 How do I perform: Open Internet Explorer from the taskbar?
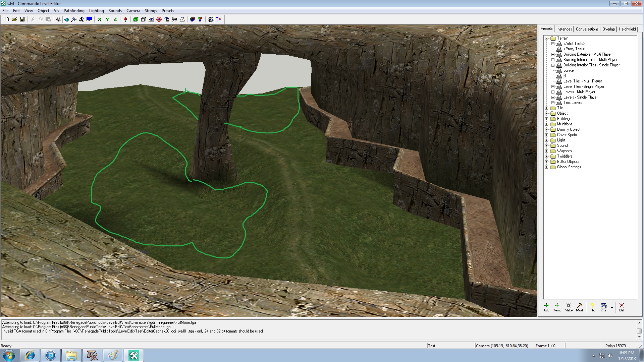pyautogui.click(x=30, y=355)
